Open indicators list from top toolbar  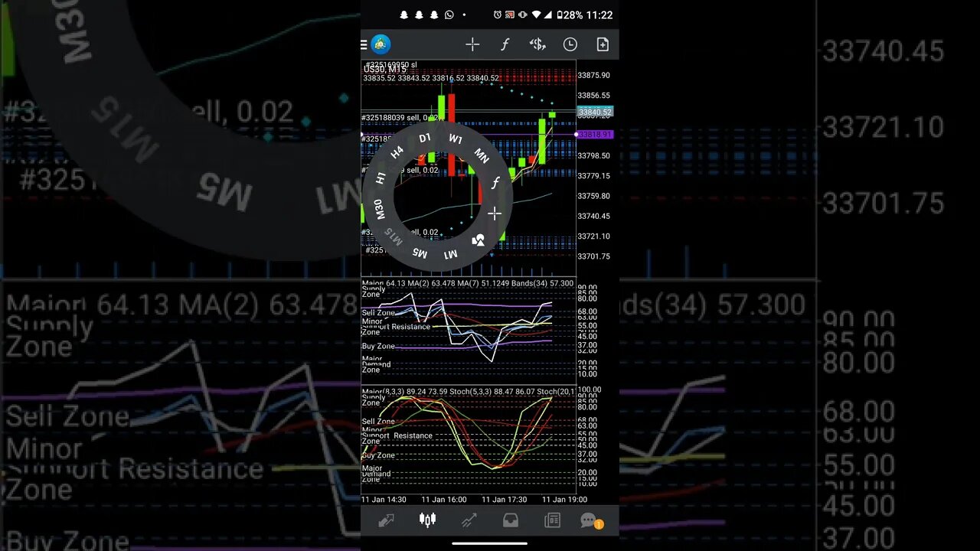(x=505, y=44)
